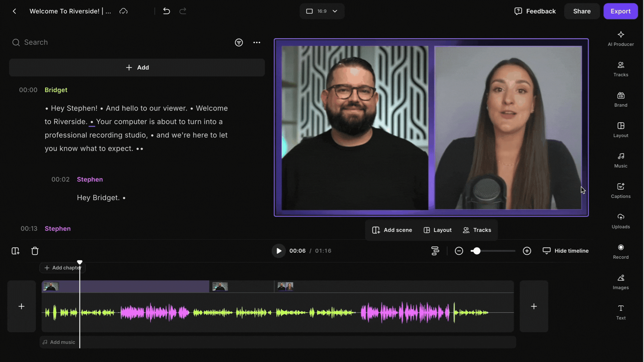This screenshot has height=362, width=644.
Task: Open Tracks option below the preview
Action: pyautogui.click(x=477, y=230)
